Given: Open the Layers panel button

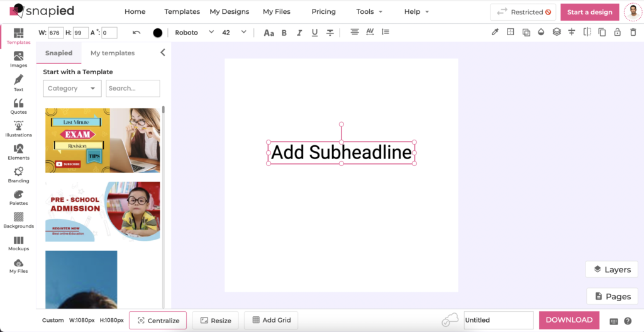Looking at the screenshot, I should coord(611,270).
